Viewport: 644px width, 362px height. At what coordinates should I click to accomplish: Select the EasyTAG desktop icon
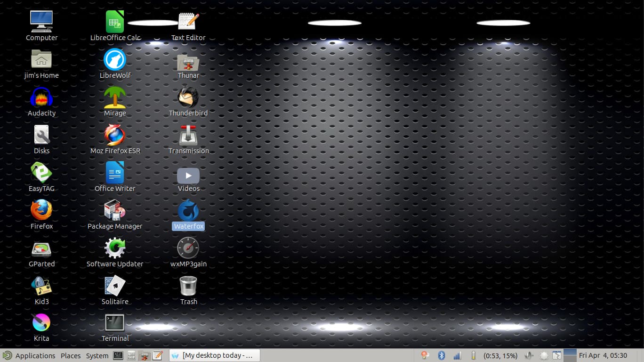pos(41,173)
